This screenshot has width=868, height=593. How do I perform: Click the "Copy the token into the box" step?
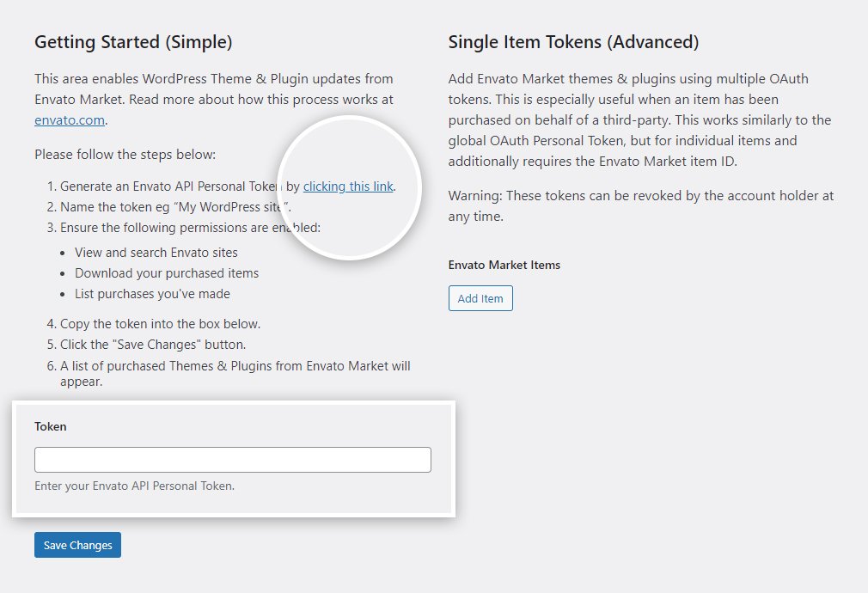coord(160,324)
